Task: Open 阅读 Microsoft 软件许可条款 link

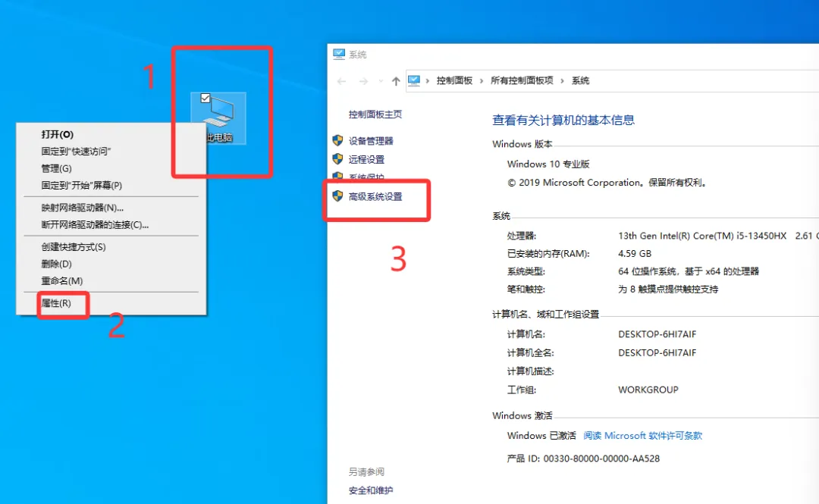Action: [642, 436]
